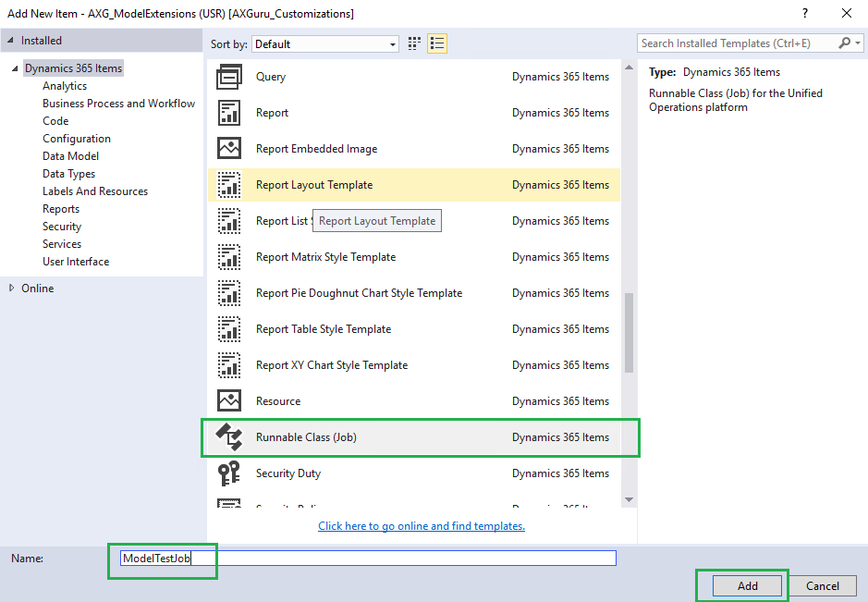The width and height of the screenshot is (868, 602).
Task: Click the Report Layout Template icon
Action: (228, 184)
